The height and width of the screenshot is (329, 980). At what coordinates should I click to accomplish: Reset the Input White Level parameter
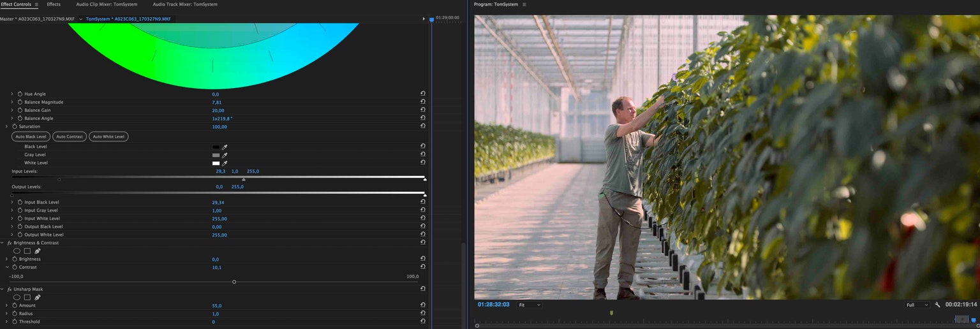pos(423,219)
